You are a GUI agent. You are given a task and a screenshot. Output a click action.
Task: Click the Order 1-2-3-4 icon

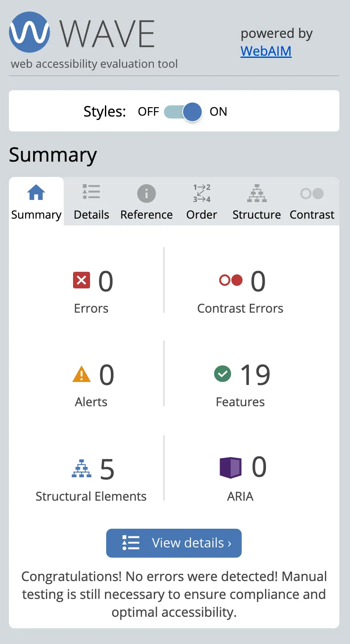[201, 193]
